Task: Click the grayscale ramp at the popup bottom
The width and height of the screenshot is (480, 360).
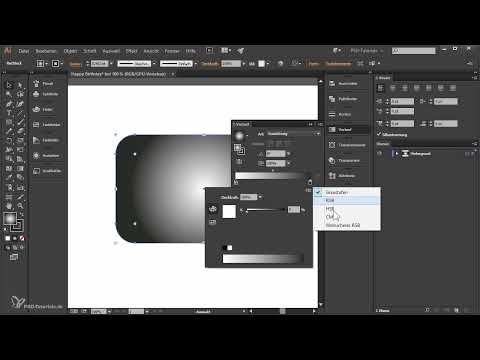Action: [x=263, y=258]
